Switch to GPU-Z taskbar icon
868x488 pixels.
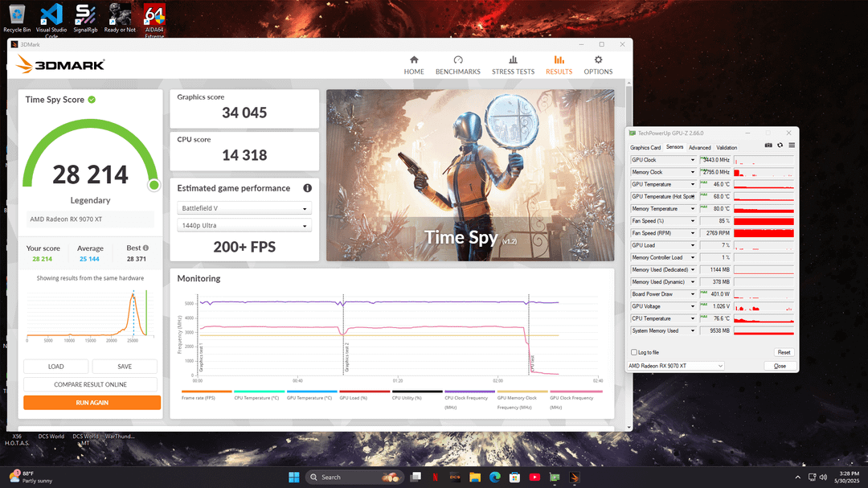click(x=555, y=477)
